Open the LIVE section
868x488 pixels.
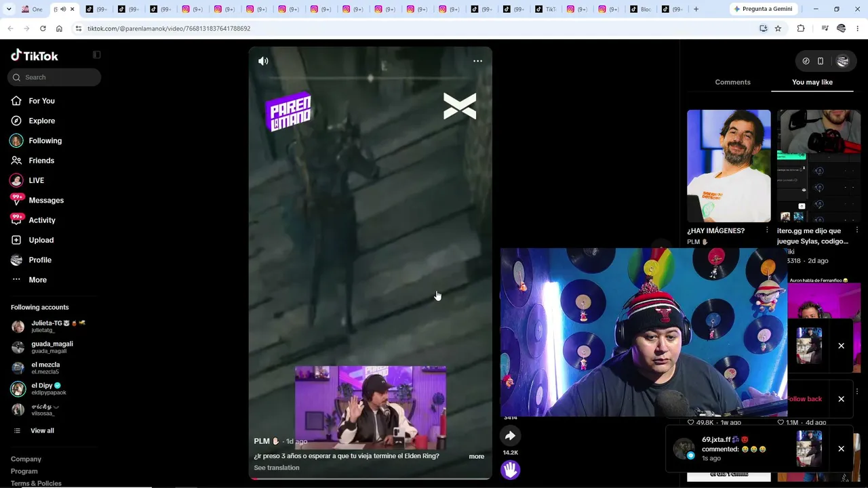tap(36, 180)
